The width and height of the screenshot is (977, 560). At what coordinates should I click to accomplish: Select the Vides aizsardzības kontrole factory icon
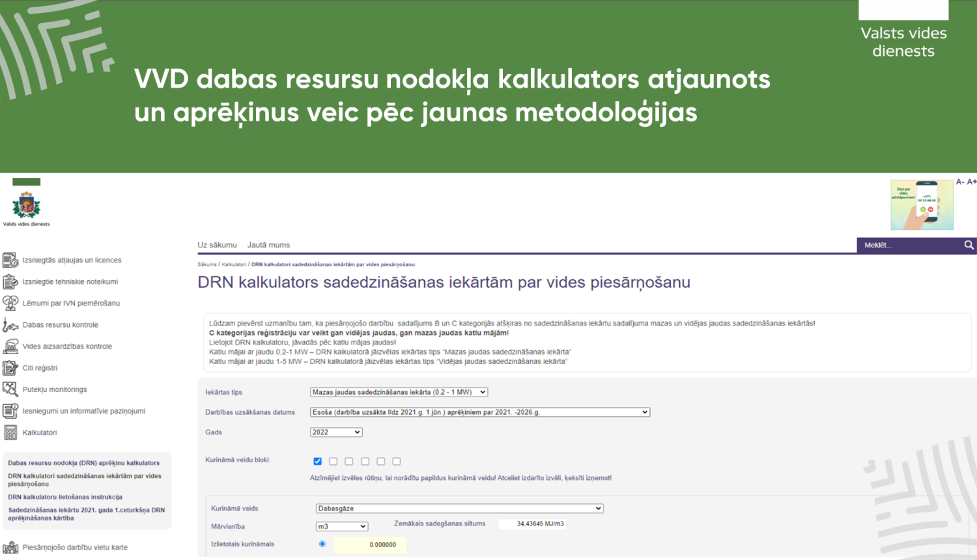[x=10, y=346]
